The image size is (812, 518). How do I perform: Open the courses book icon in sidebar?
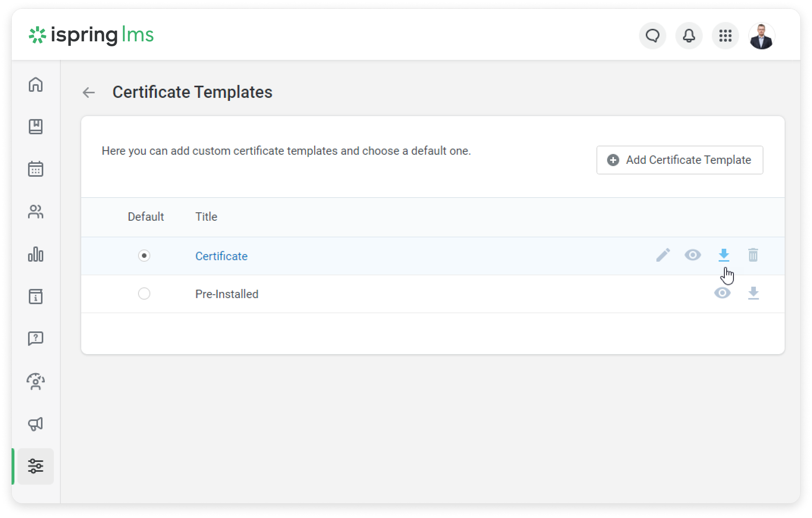coord(36,127)
